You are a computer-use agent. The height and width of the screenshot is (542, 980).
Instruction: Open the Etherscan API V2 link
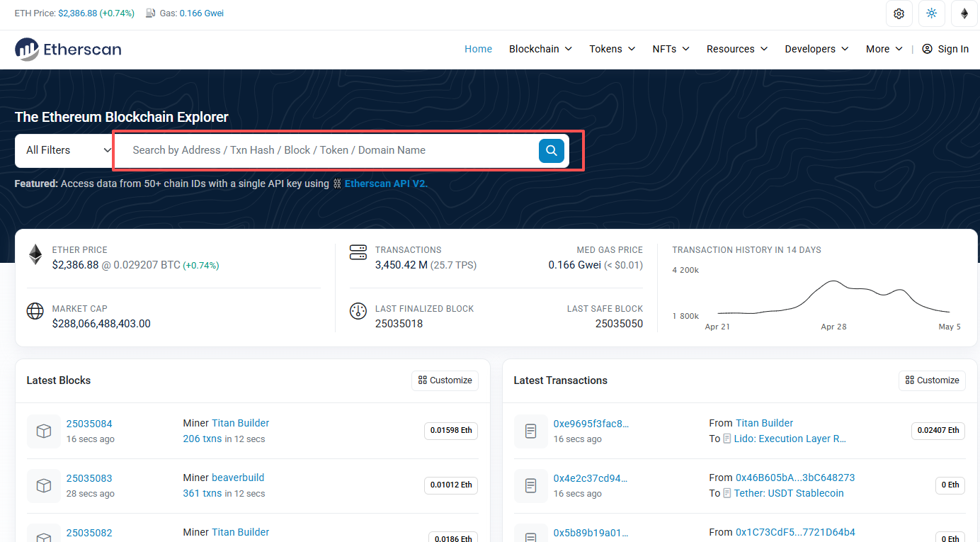[x=387, y=184]
